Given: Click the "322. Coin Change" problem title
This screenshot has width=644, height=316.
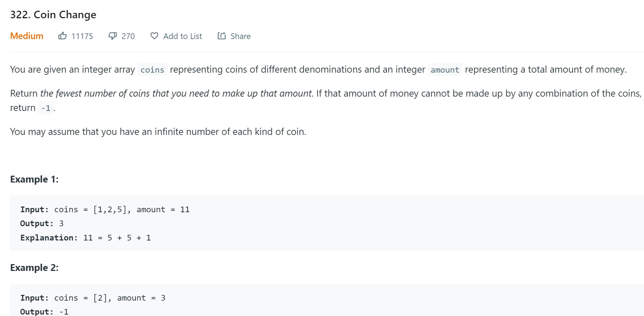Looking at the screenshot, I should (x=53, y=15).
